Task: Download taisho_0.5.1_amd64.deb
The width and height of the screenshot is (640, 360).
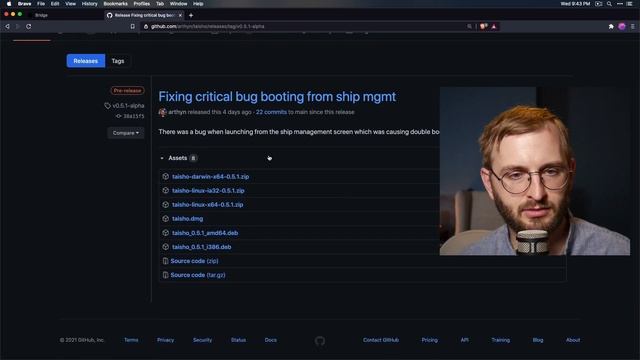Action: click(205, 233)
